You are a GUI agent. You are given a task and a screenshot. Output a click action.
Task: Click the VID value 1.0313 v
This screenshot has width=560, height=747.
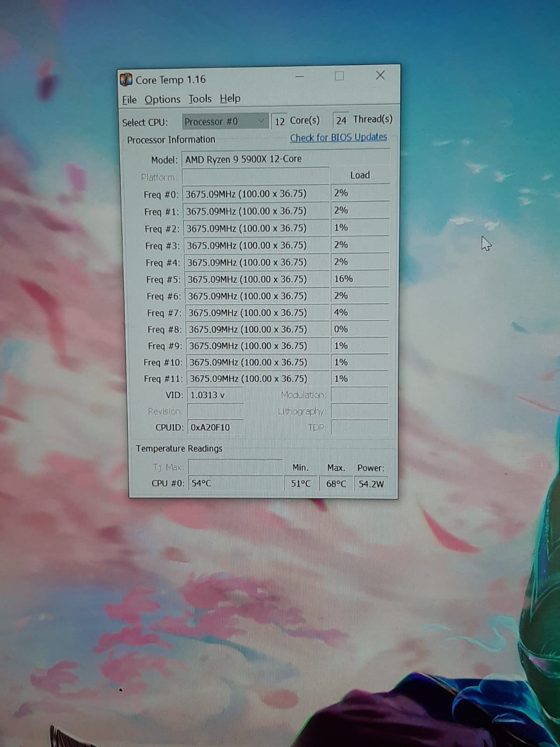tap(215, 395)
